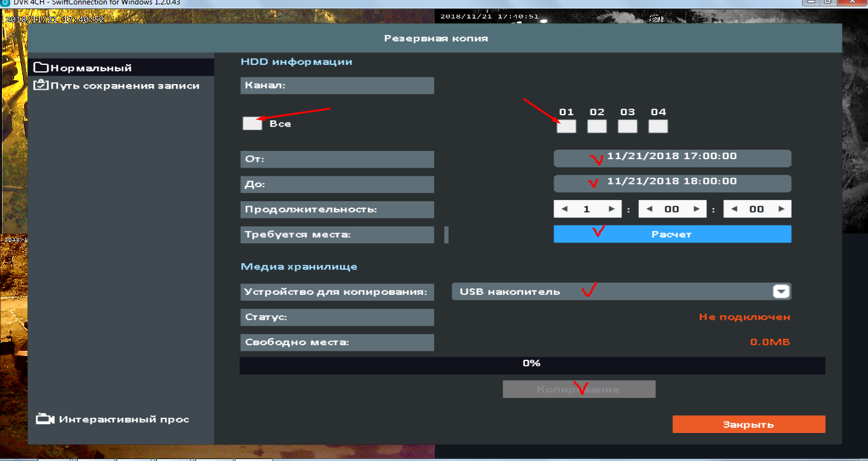Click the Закрыть button
868x461 pixels.
(748, 424)
